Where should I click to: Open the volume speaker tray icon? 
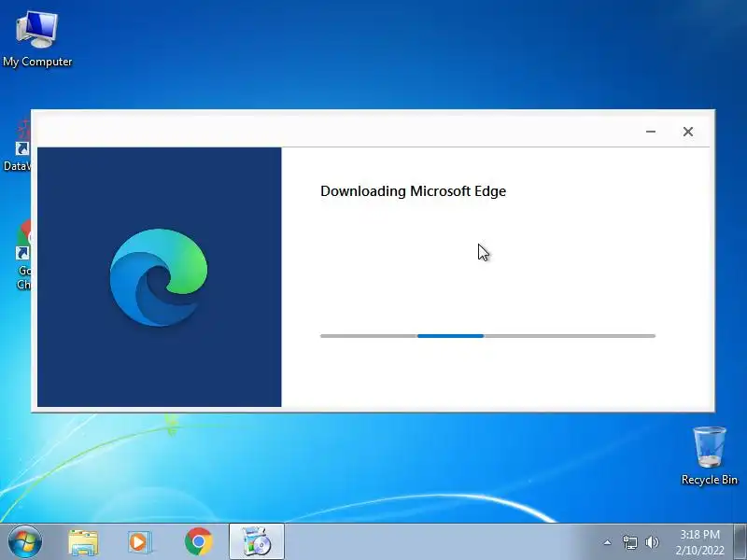652,542
